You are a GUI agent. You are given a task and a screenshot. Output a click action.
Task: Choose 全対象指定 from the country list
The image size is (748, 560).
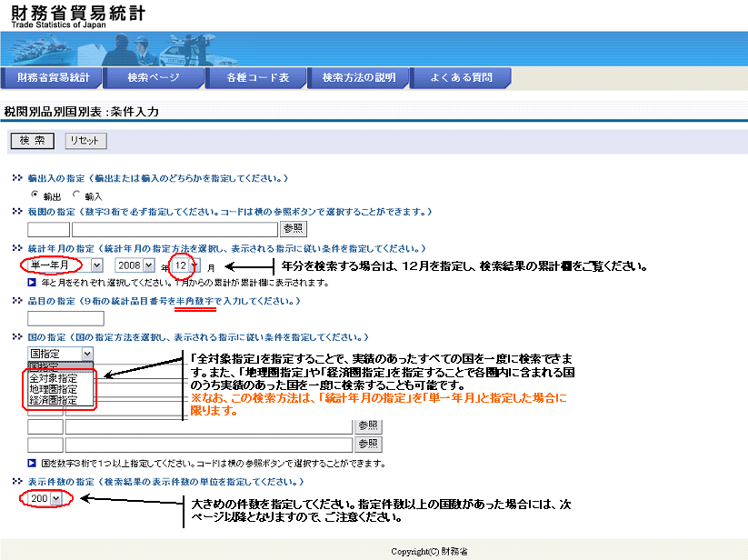tap(55, 377)
